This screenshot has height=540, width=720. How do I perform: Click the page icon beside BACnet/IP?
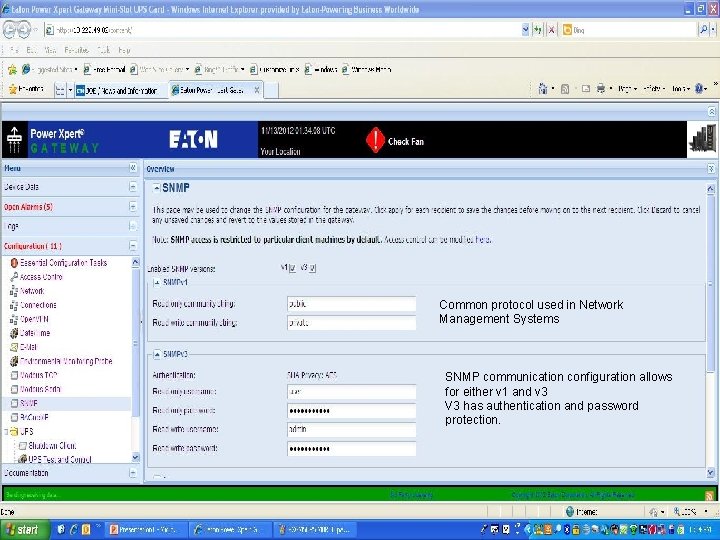(14, 417)
